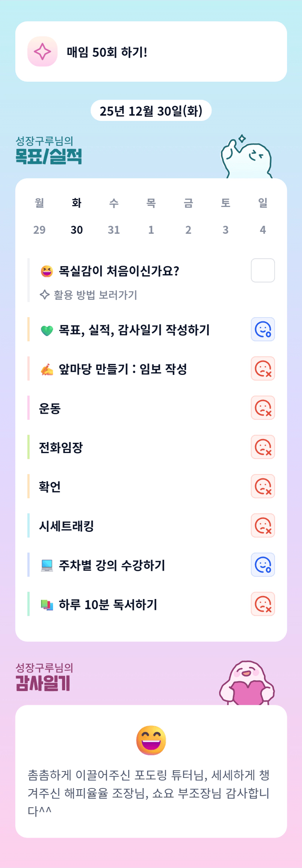Click the green heart icon on 목표, 실적 row
Viewport: 302px width, 868px height.
click(47, 330)
